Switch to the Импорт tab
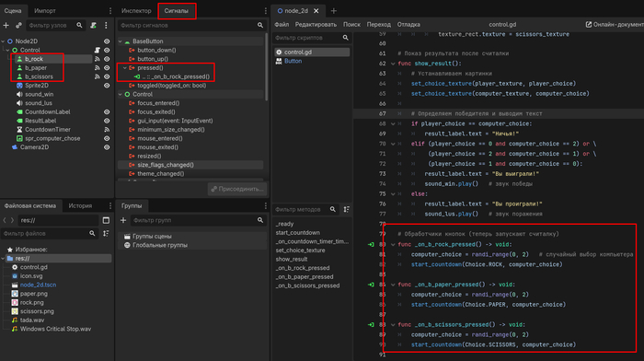This screenshot has height=361, width=644. 45,11
